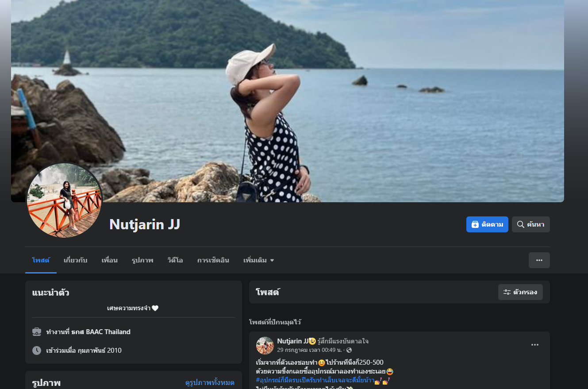Image resolution: width=588 pixels, height=389 pixels.
Task: Click the post line starting เริ่มจากที่ตัวเองชอบทำ
Action: tap(320, 362)
